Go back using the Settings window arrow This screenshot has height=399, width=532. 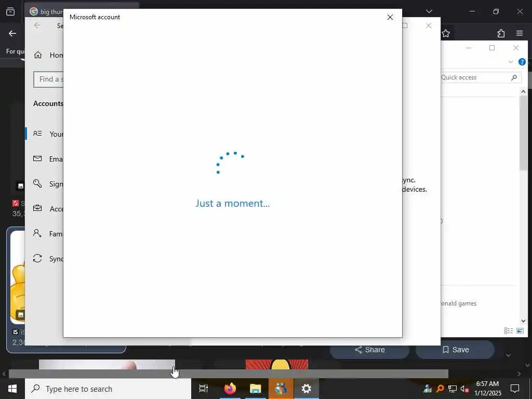click(37, 25)
